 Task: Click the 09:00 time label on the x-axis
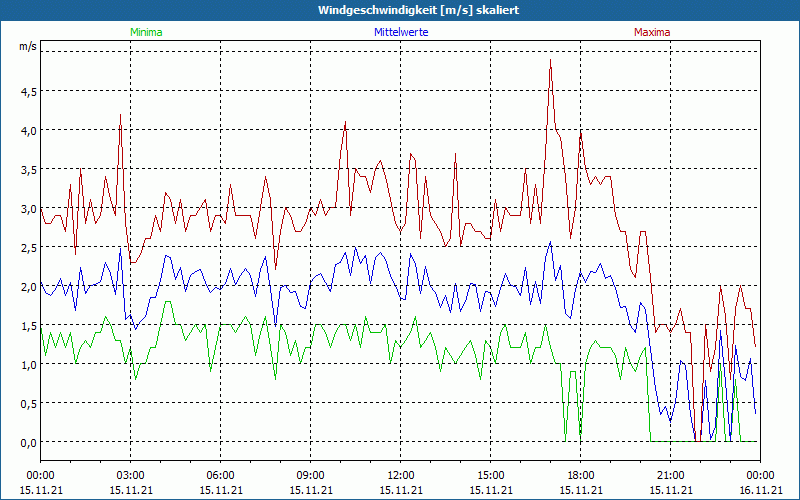coord(311,476)
